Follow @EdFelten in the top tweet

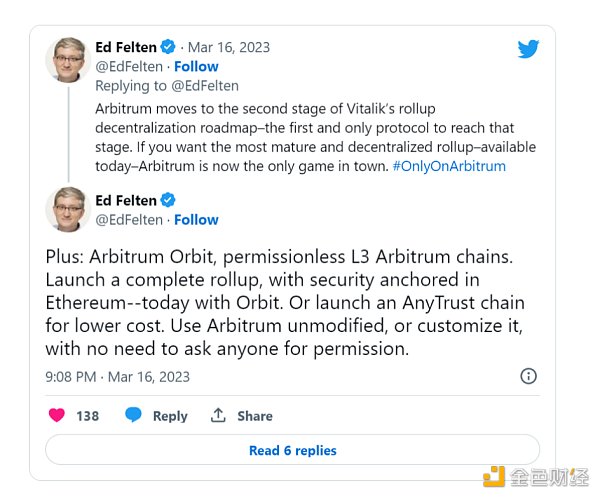coord(196,66)
